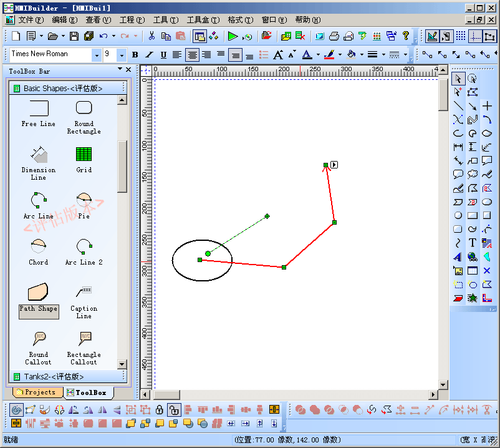The width and height of the screenshot is (500, 448).
Task: Click the font color A icon
Action: pyautogui.click(x=307, y=55)
